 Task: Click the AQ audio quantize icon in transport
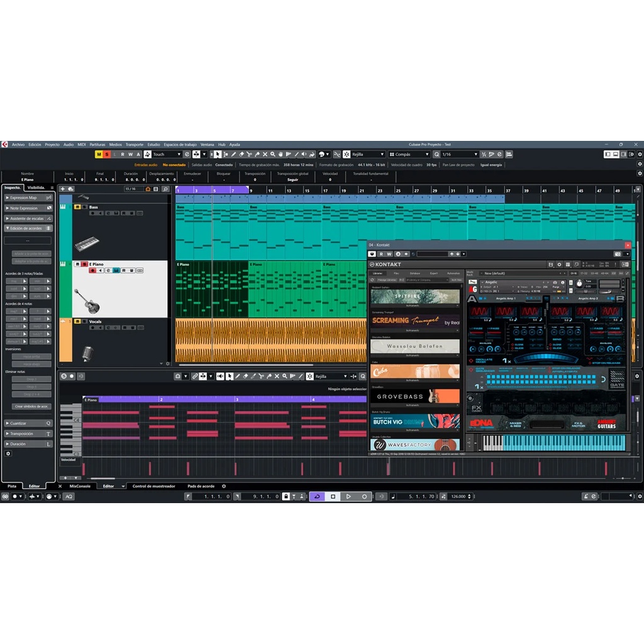click(x=69, y=497)
